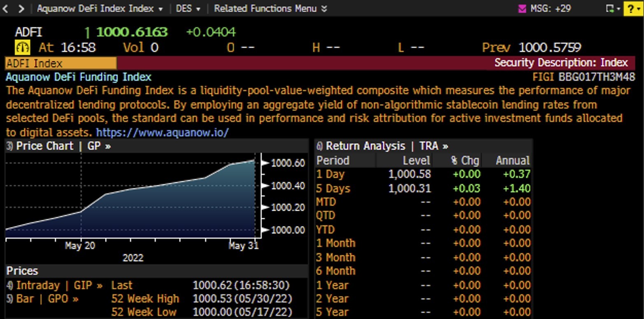Click the Prev value 1000.5759

point(549,48)
